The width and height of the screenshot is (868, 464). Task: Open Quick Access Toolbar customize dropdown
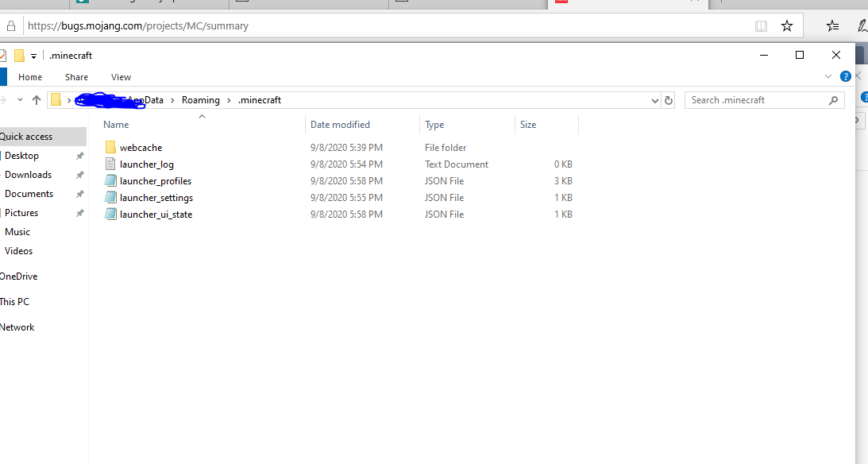[33, 56]
